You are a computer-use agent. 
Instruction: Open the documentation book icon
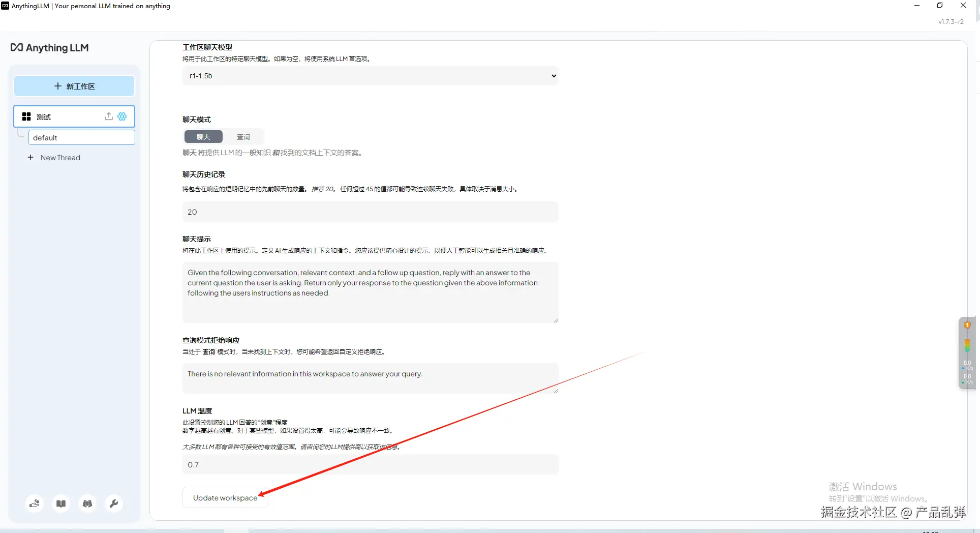tap(61, 504)
